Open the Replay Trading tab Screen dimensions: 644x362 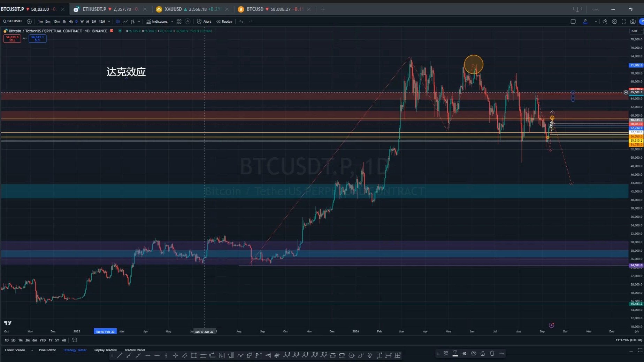coord(106,350)
